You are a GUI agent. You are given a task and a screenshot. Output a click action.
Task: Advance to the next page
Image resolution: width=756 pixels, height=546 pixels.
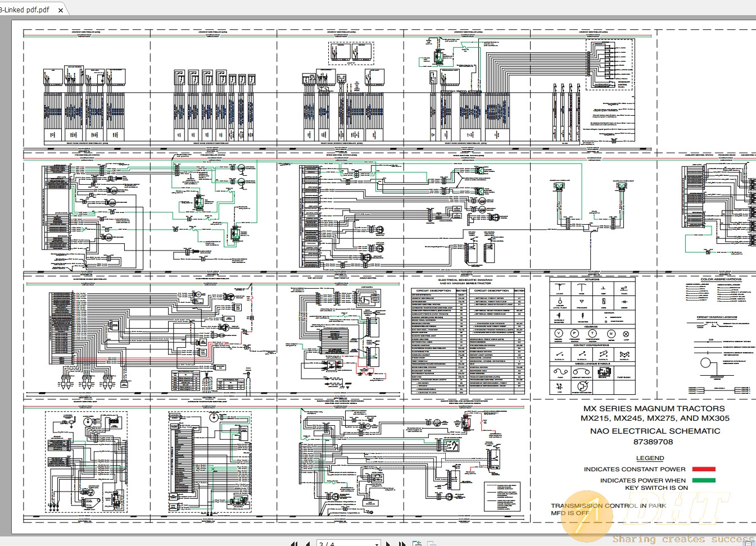[387, 543]
